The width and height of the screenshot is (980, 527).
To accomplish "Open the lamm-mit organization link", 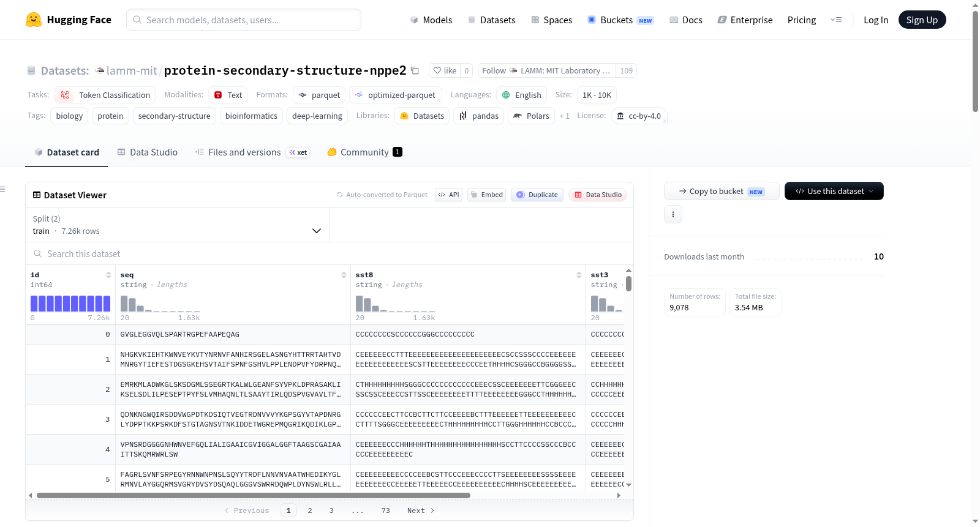I will point(132,70).
